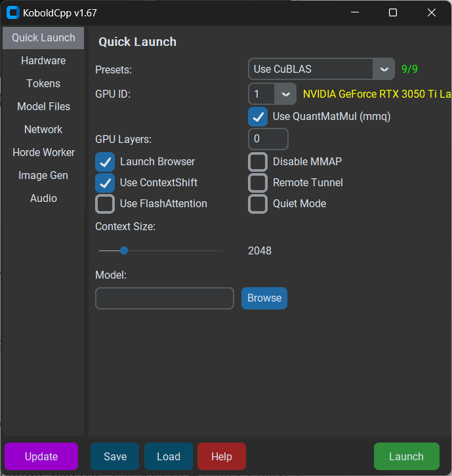This screenshot has width=452, height=476.
Task: Expand the Presets dropdown arrow
Action: coord(384,69)
